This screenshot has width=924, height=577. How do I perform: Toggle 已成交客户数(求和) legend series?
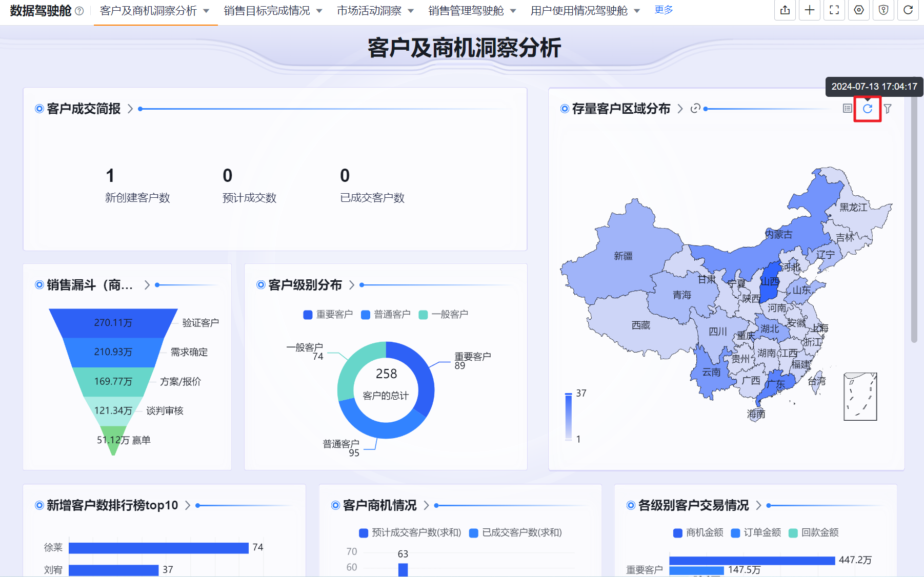tap(516, 533)
